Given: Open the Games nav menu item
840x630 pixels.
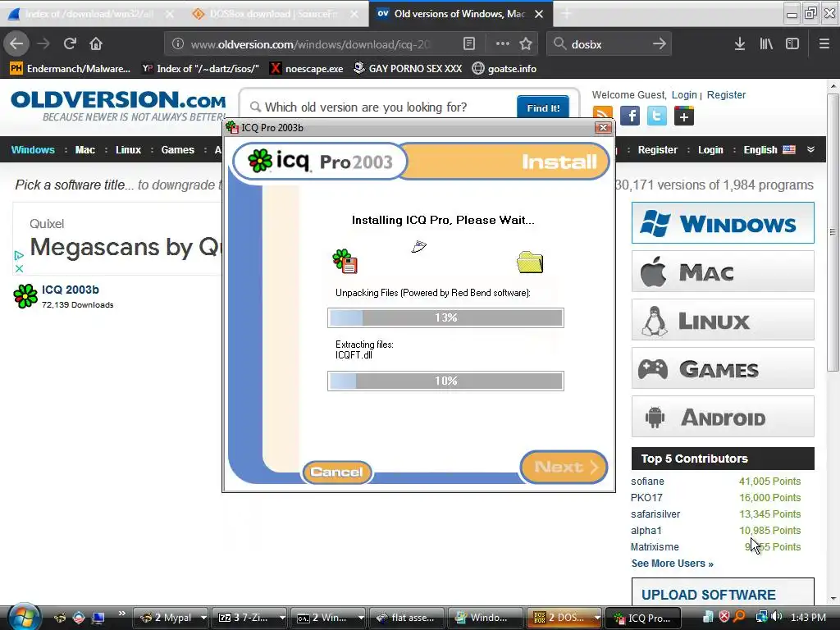Looking at the screenshot, I should pyautogui.click(x=177, y=149).
